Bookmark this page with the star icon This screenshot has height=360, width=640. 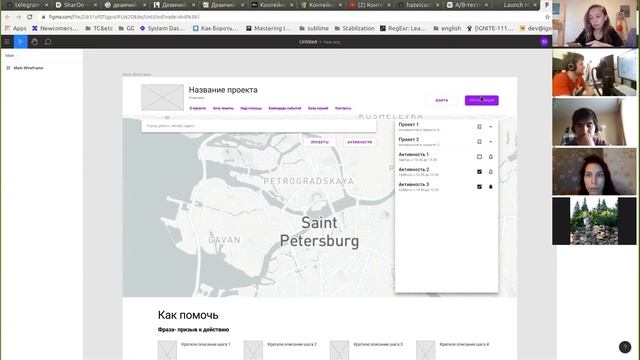point(547,17)
